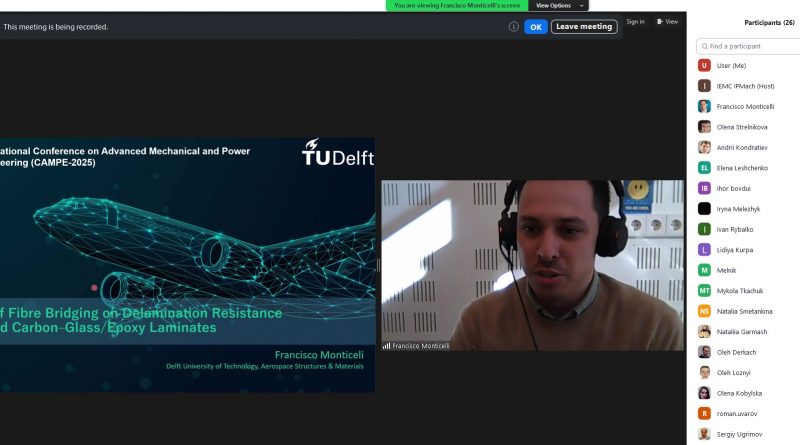The width and height of the screenshot is (800, 445).
Task: Click the Leave meeting button
Action: pyautogui.click(x=584, y=27)
